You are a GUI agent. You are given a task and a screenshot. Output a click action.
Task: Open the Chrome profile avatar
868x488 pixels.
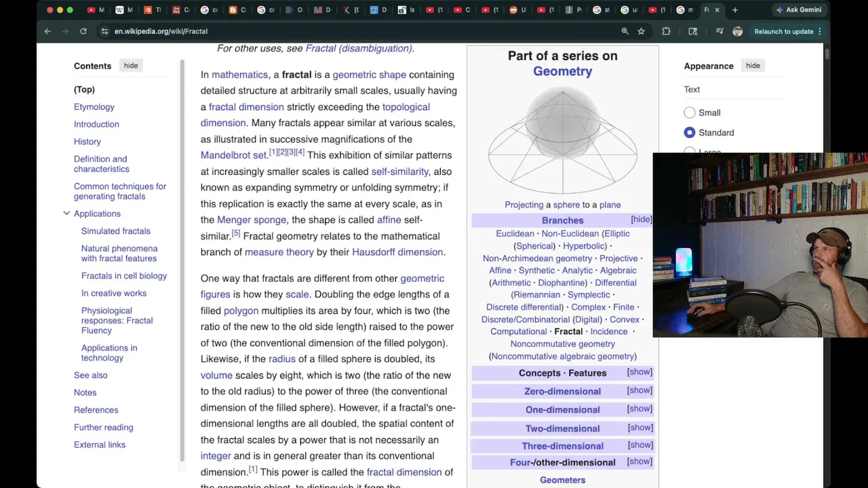738,31
